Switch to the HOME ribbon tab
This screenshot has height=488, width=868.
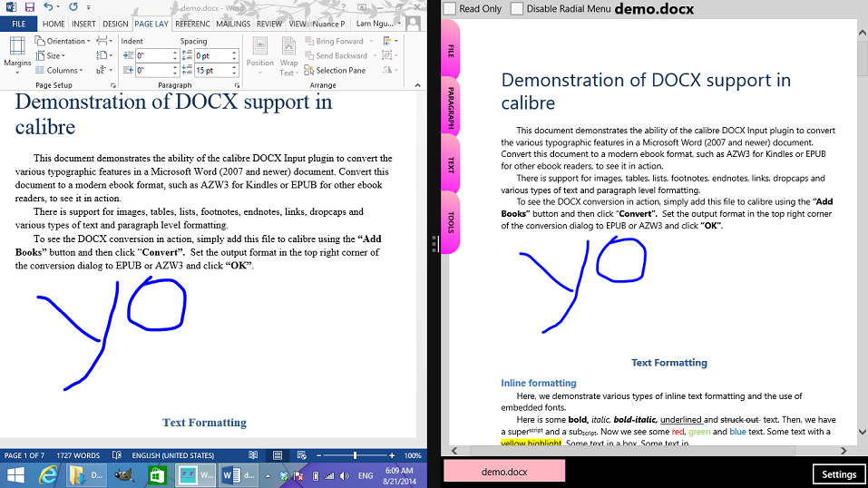[x=54, y=24]
